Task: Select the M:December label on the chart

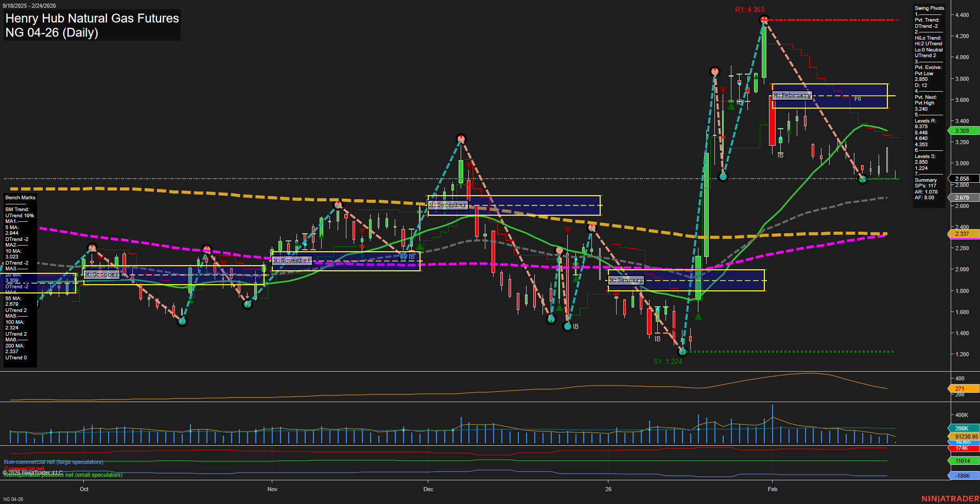Action: click(448, 204)
